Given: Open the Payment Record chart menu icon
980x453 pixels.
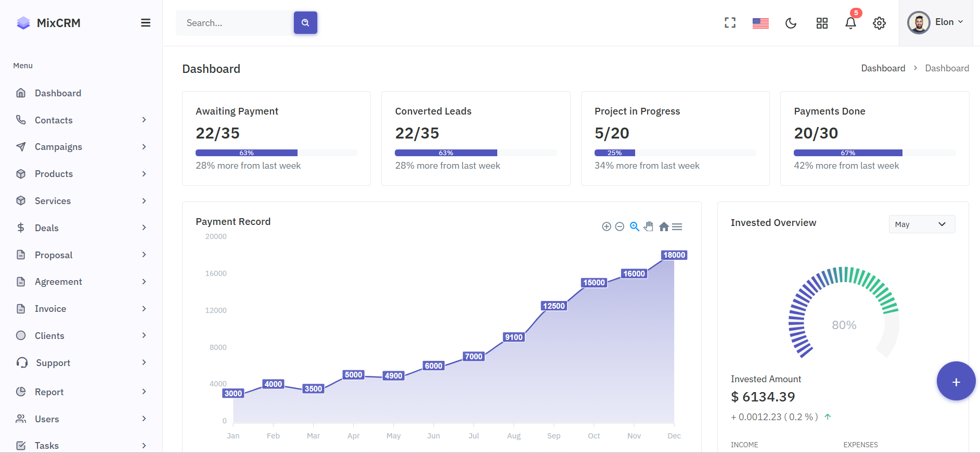Looking at the screenshot, I should pyautogui.click(x=677, y=227).
